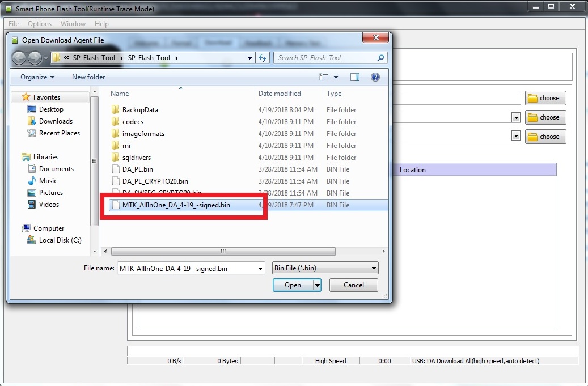
Task: Open Recent Places from Favorites
Action: point(60,133)
